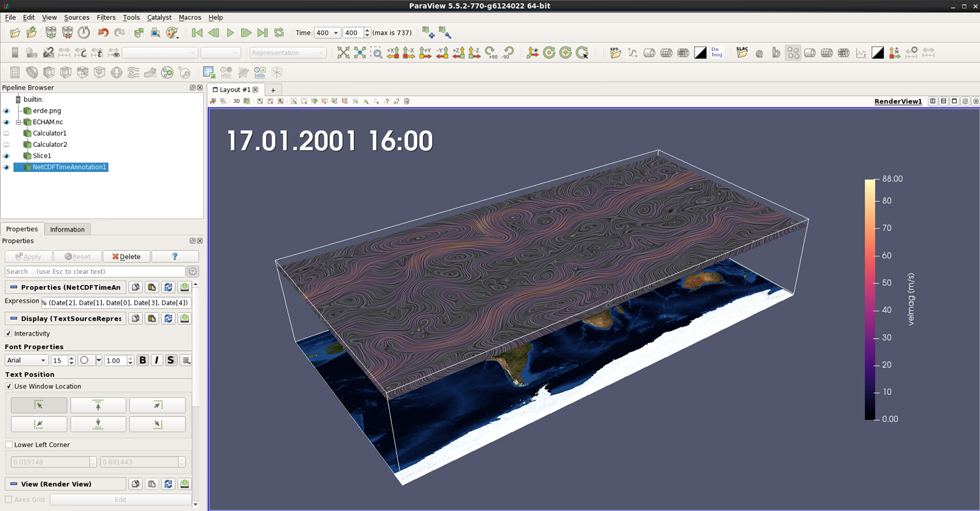Enable the Lower Left Corner checkbox
Viewport: 980px width, 511px height.
pos(9,445)
